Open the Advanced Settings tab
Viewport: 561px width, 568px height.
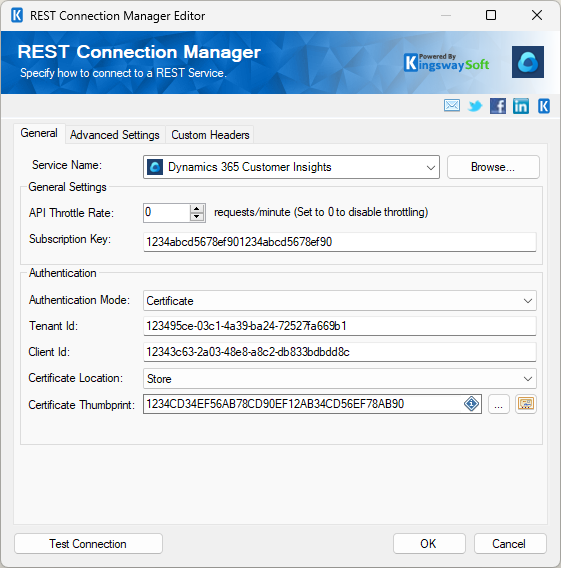click(x=115, y=135)
